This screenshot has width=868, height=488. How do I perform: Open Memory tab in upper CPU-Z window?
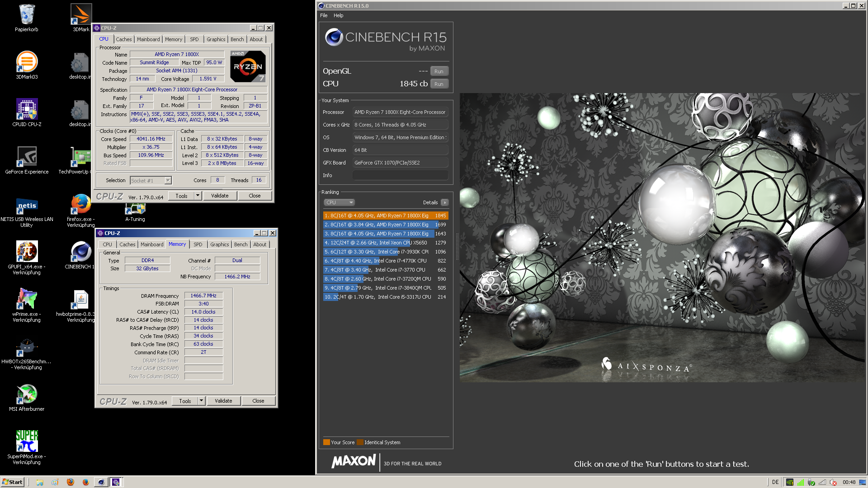[x=174, y=39]
